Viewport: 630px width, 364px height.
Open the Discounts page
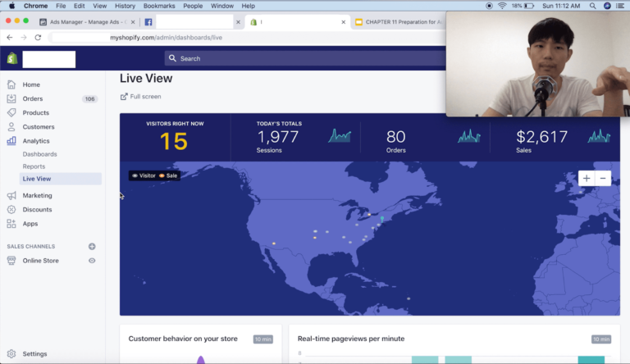(38, 210)
